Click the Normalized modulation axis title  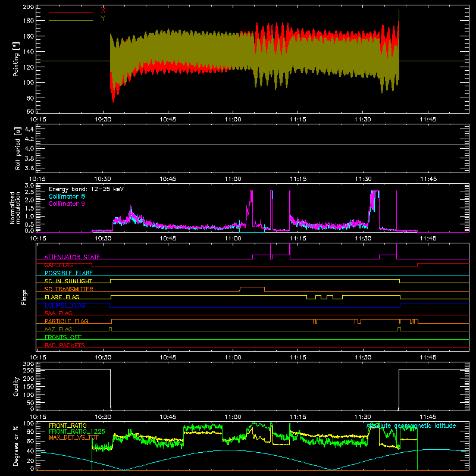[x=15, y=208]
